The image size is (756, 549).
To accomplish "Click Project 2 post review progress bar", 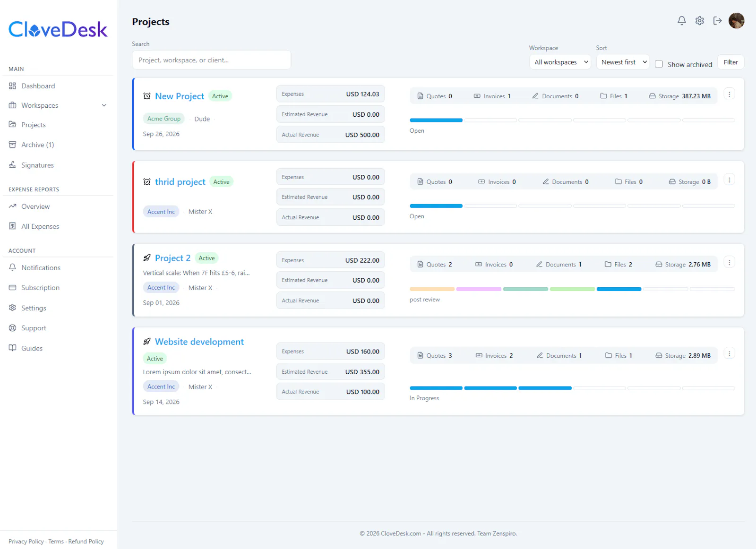I will (x=572, y=289).
